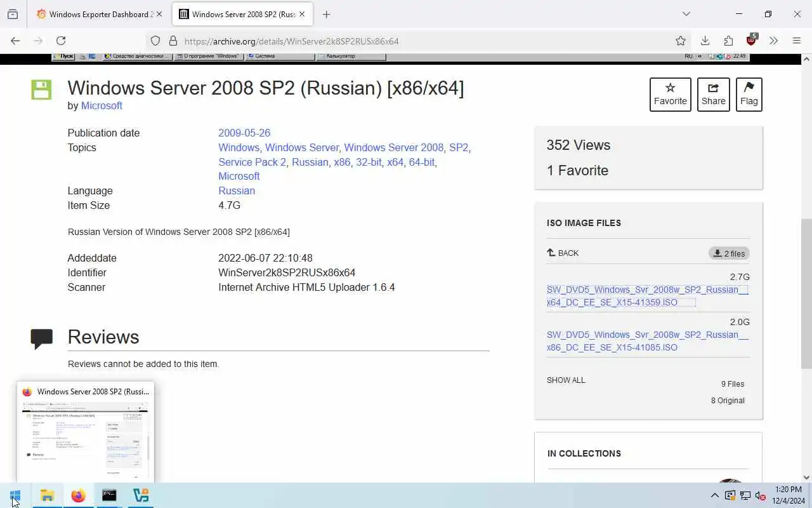Click the Flag button
This screenshot has width=812, height=508.
(749, 95)
